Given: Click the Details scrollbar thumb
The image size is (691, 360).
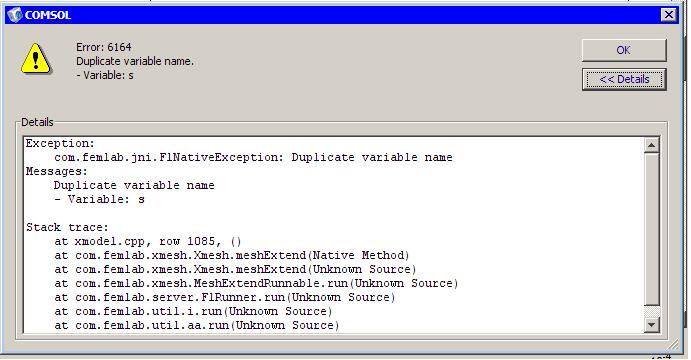Looking at the screenshot, I should click(651, 229).
